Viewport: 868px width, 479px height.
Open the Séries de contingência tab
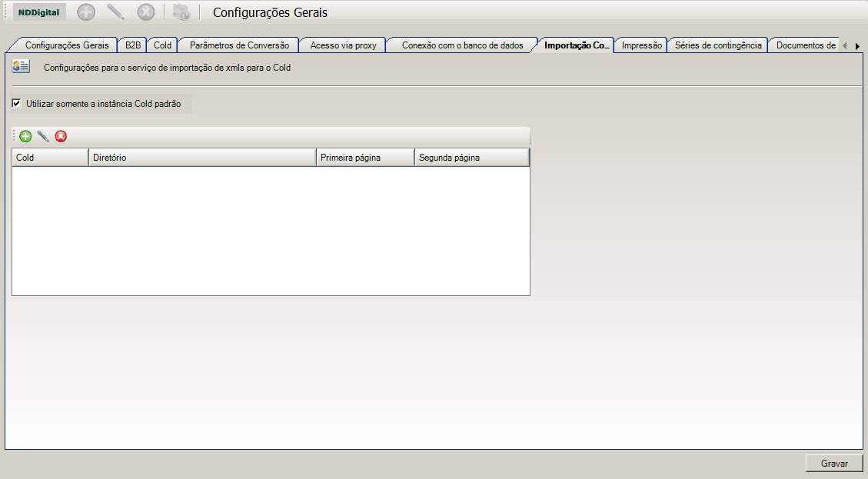[x=718, y=45]
